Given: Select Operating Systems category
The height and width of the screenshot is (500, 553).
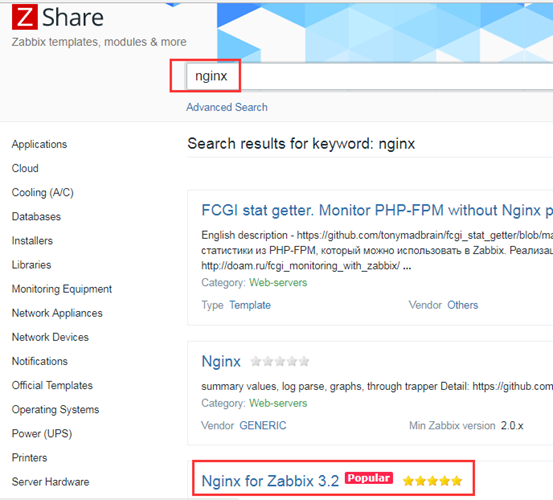Looking at the screenshot, I should click(x=55, y=410).
